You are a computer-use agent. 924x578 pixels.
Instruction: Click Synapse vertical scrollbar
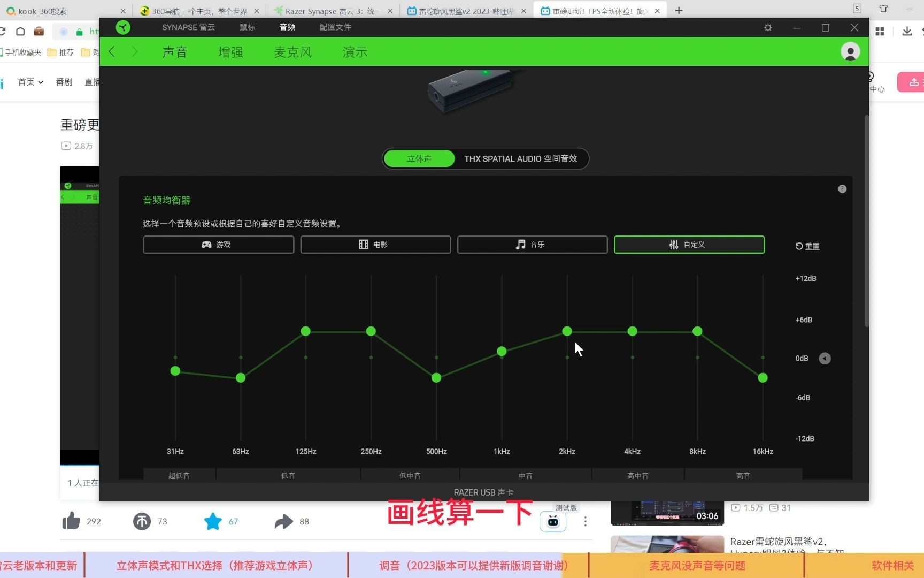click(x=866, y=220)
